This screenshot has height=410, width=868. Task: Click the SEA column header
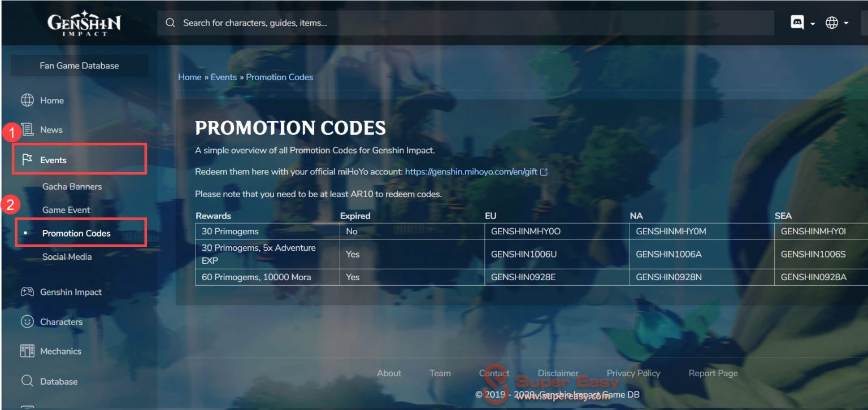(x=783, y=216)
